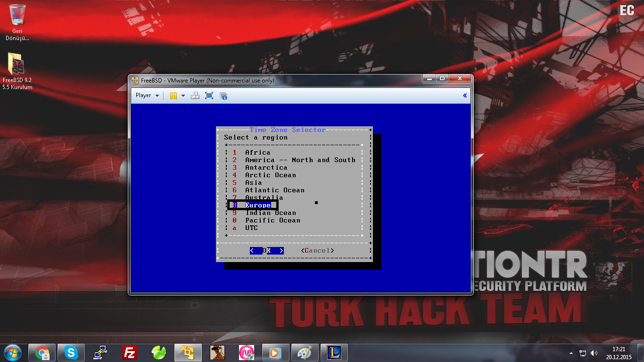Image resolution: width=644 pixels, height=362 pixels.
Task: Show hidden system tray icons
Action: coord(571,353)
